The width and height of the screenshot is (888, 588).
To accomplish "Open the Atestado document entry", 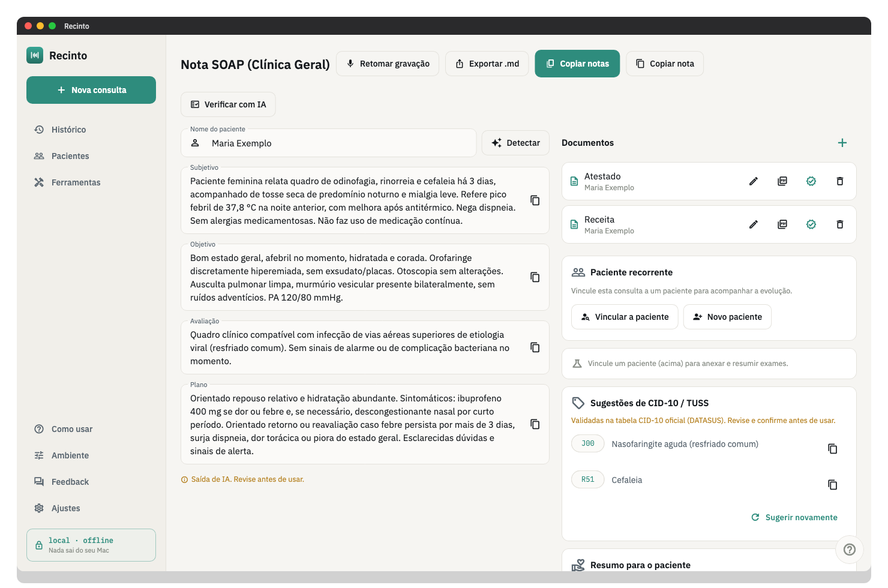I will pos(709,181).
